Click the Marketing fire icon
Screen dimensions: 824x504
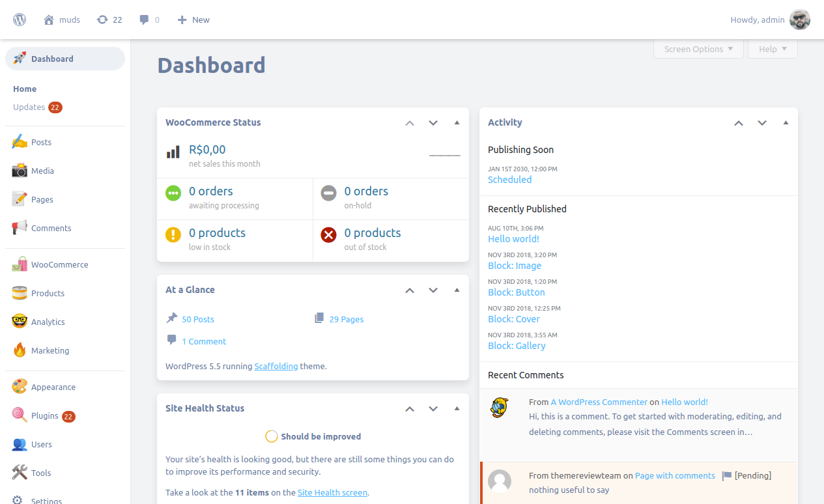[20, 350]
